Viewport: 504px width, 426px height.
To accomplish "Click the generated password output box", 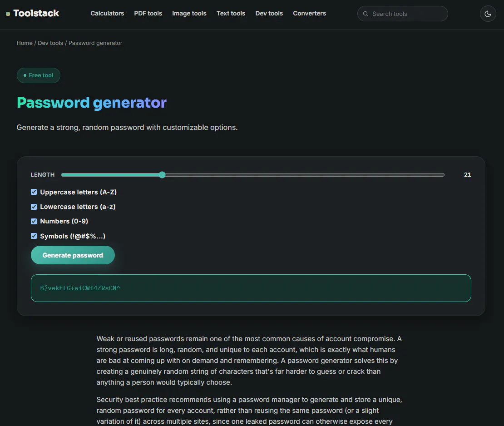I will pyautogui.click(x=251, y=288).
